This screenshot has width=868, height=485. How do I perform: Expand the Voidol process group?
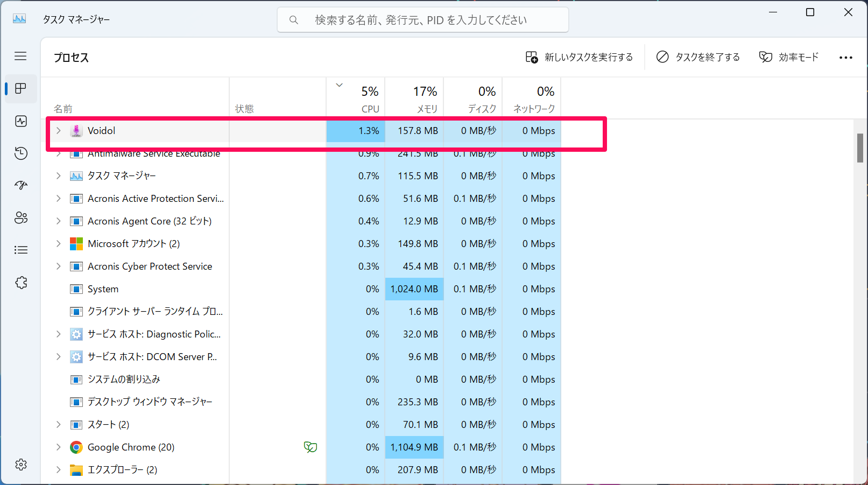click(59, 131)
